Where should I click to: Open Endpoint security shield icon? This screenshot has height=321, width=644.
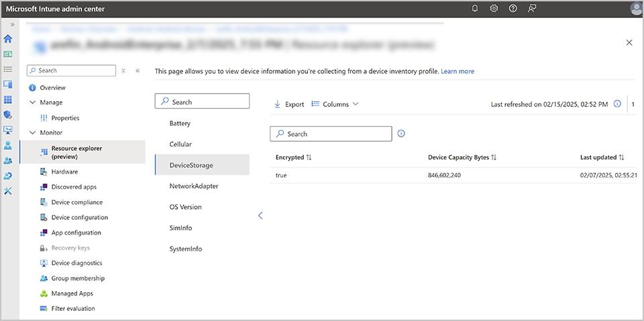[8, 115]
